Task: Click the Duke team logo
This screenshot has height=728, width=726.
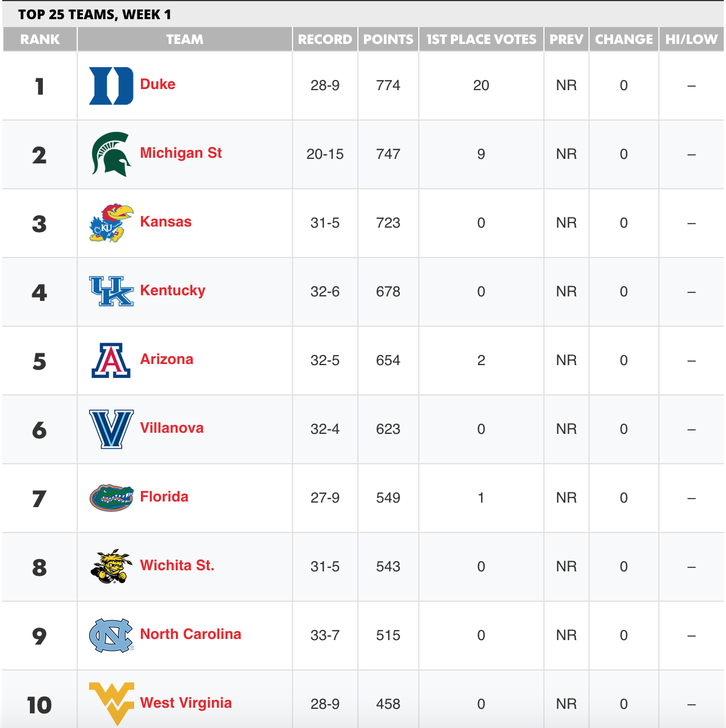Action: click(111, 86)
